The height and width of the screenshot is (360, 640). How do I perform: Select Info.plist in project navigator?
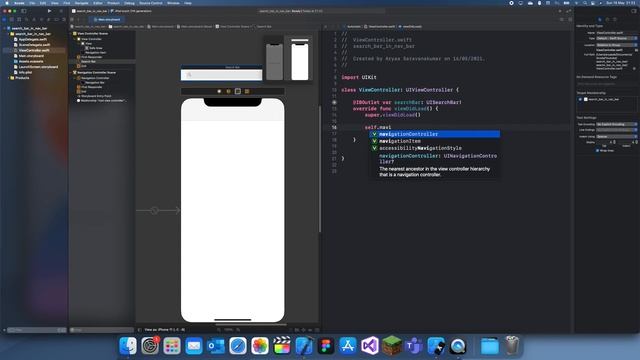tap(25, 72)
